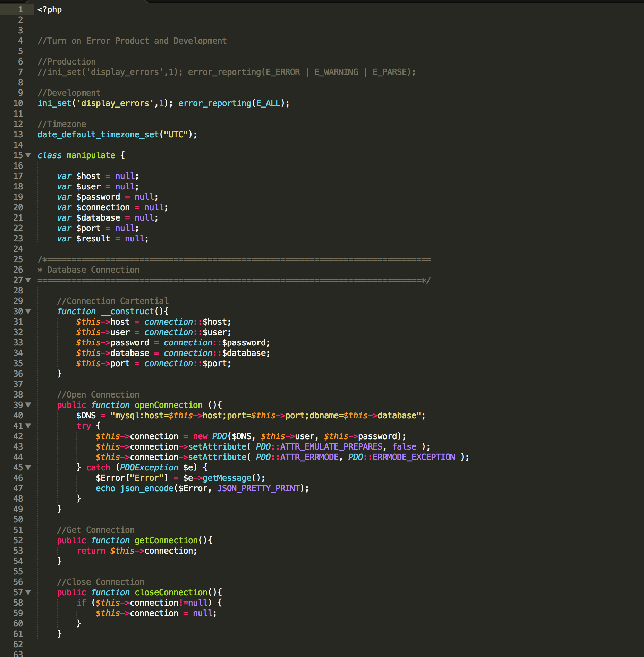Viewport: 644px width, 657px height.
Task: Click 'new PDO' on line 42
Action: click(x=210, y=436)
